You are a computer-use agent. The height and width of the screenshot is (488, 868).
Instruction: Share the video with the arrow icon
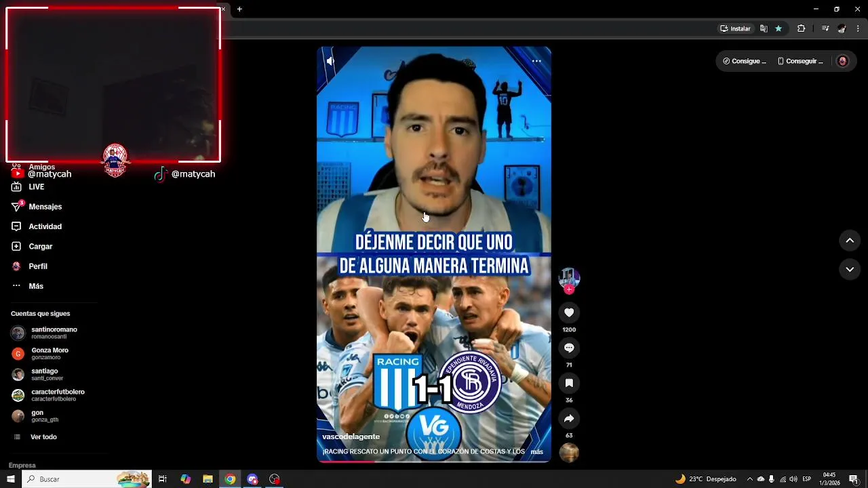pos(569,418)
